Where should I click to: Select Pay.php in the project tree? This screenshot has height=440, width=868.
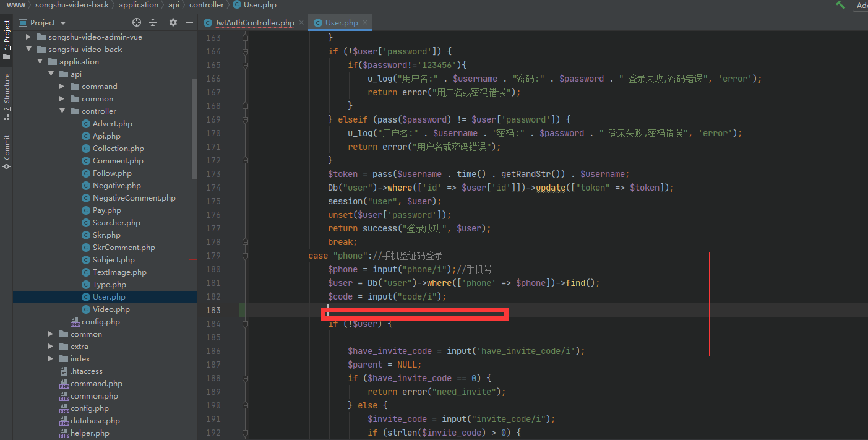click(x=106, y=210)
